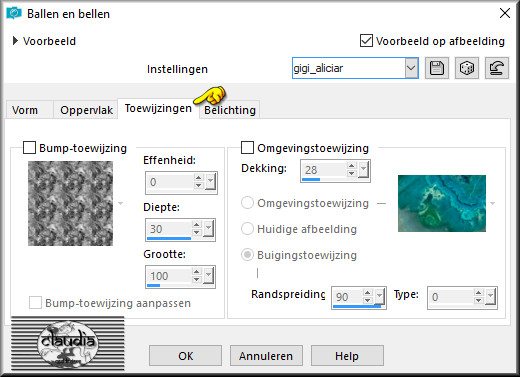Open the Type slider dropdown arrow
520x377 pixels.
490,296
